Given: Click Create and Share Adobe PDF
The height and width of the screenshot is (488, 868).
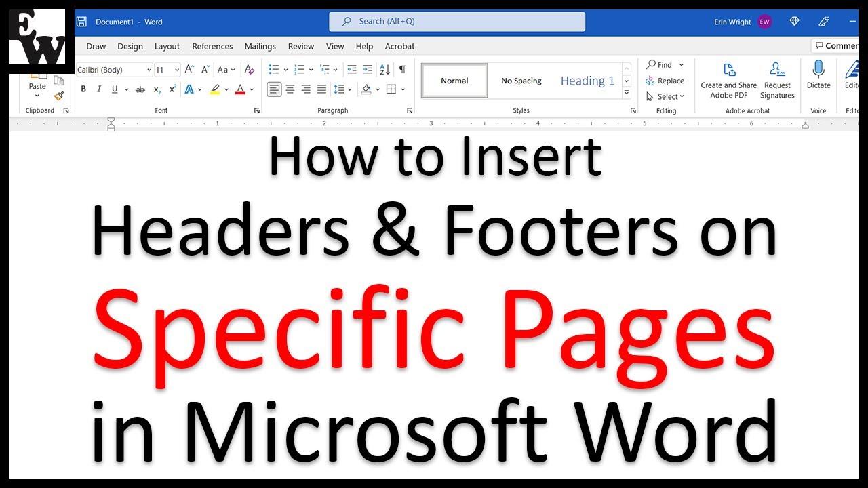Looking at the screenshot, I should tap(729, 80).
